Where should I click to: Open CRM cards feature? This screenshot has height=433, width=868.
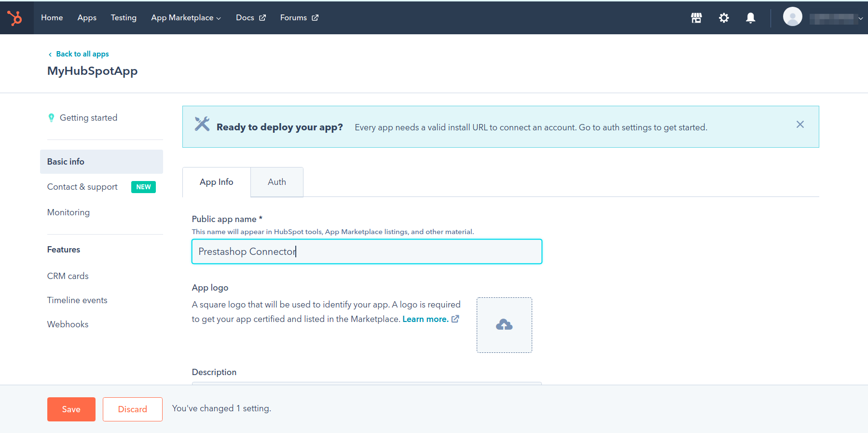[x=68, y=276]
